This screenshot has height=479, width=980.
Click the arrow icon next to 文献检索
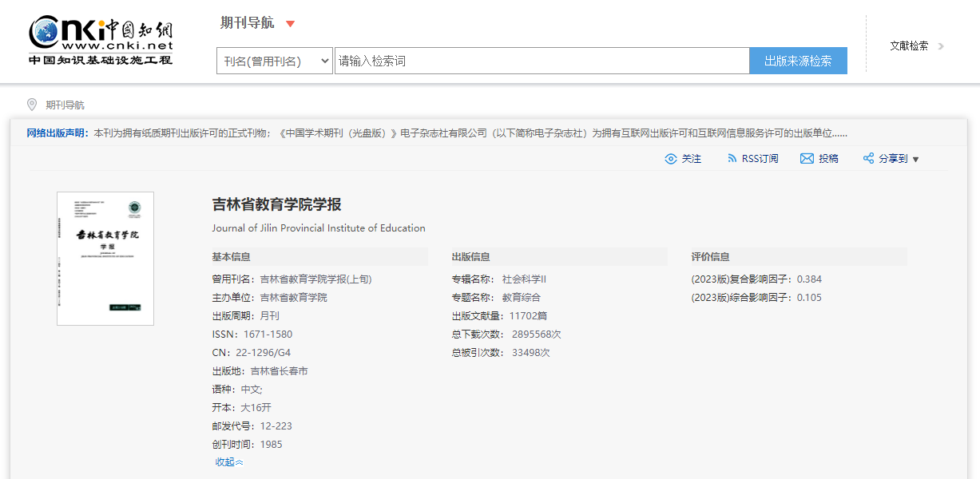click(x=941, y=46)
